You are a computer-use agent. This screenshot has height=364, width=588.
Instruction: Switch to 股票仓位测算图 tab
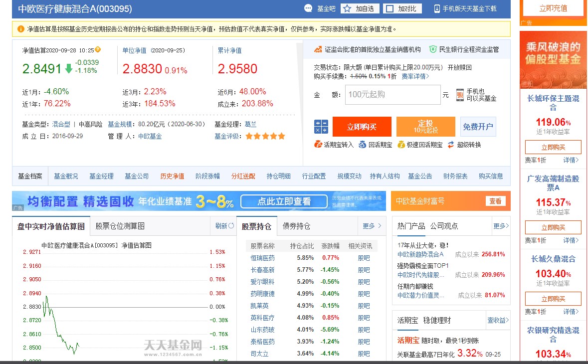click(x=120, y=226)
